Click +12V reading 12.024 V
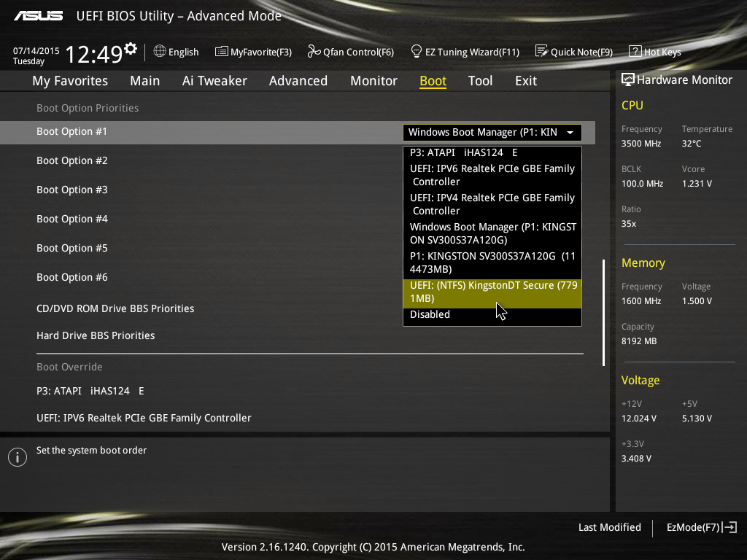Viewport: 747px width, 560px height. click(x=639, y=418)
